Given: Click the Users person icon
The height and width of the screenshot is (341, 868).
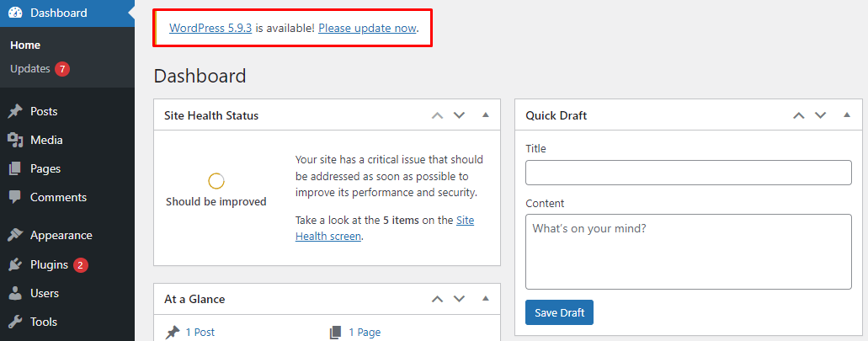Looking at the screenshot, I should 14,293.
